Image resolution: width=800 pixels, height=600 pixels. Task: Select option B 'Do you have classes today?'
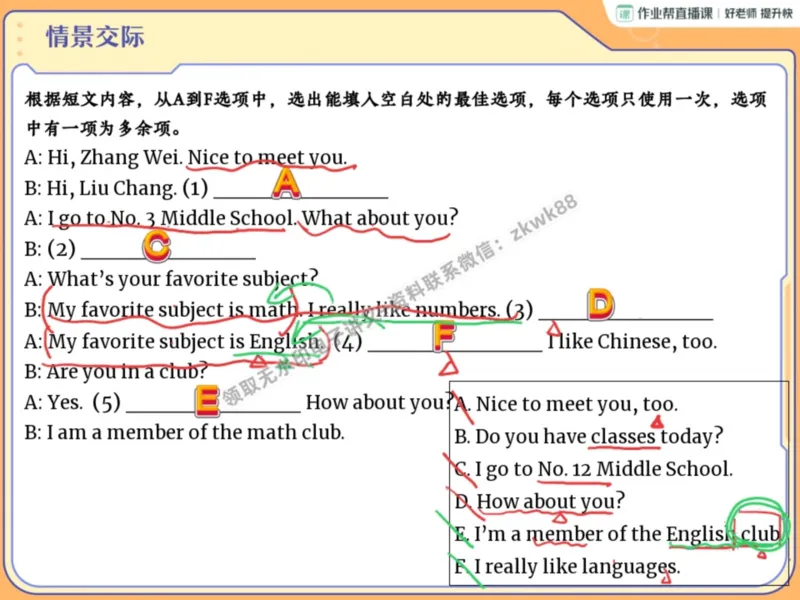point(589,437)
